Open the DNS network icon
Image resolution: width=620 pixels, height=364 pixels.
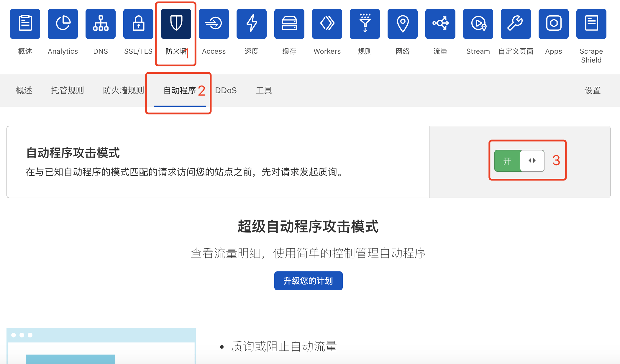coord(101,24)
